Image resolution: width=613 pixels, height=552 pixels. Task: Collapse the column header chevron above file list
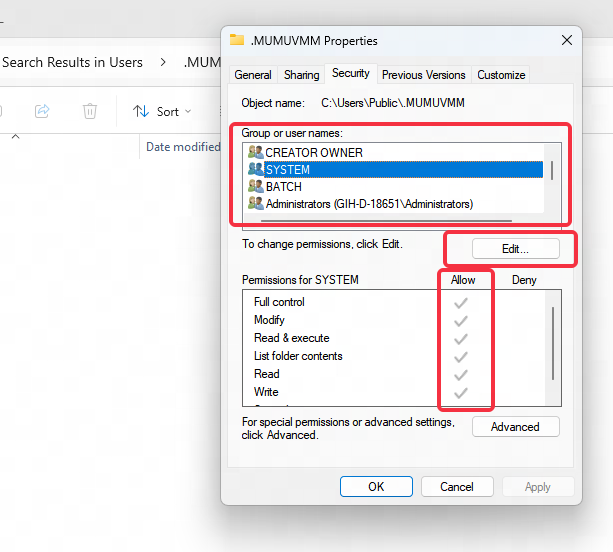pos(15,135)
